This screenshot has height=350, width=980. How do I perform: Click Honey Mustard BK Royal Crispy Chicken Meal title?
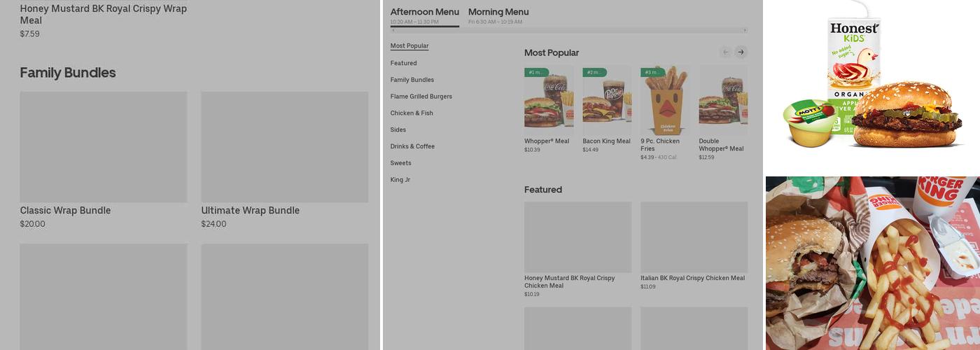[x=570, y=281]
